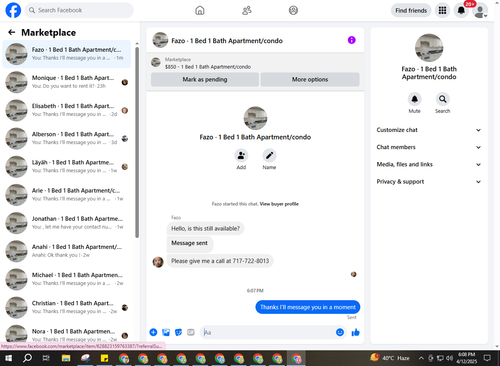Expand Chat members section

click(429, 147)
